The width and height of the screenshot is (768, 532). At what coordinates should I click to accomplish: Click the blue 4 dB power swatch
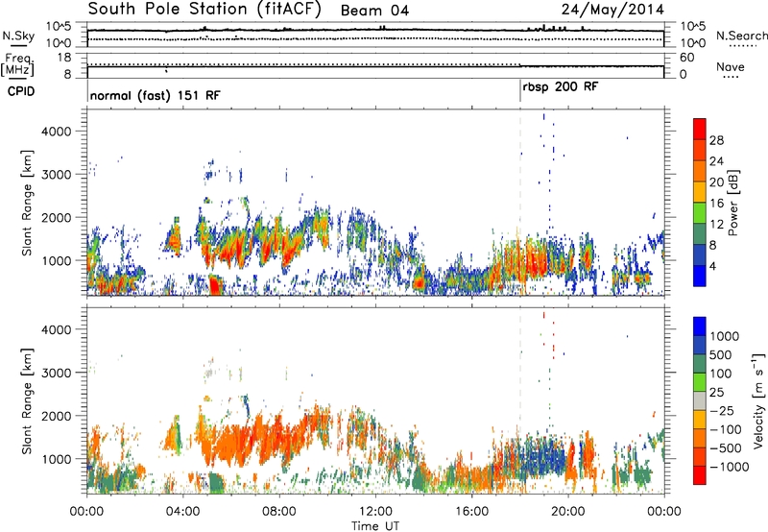(x=700, y=276)
